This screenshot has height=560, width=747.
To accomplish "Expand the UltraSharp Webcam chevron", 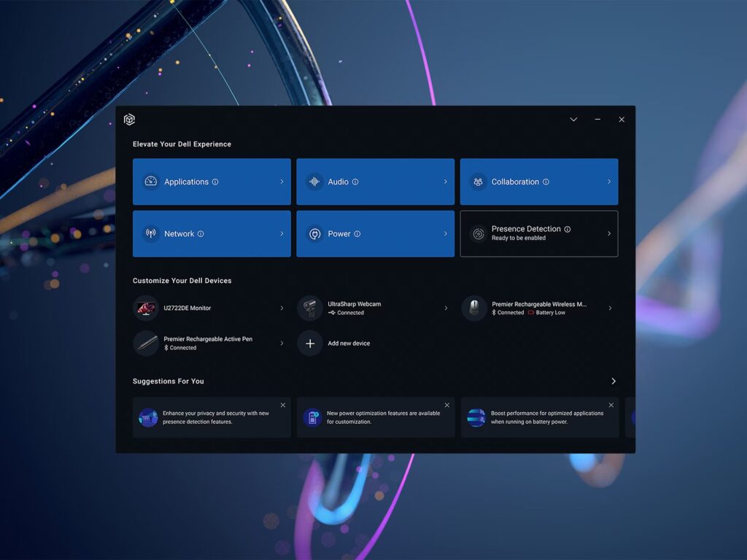I will click(x=446, y=308).
